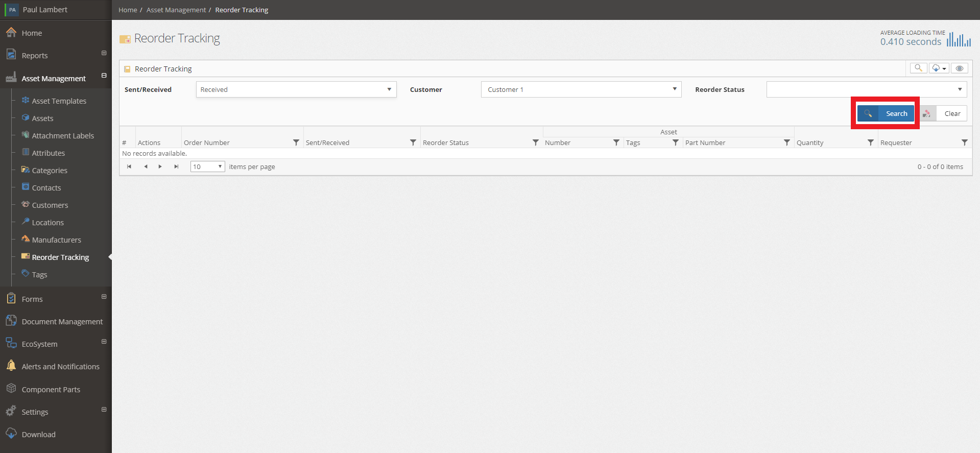This screenshot has height=453, width=980.
Task: Click the EcoSystem icon
Action: click(11, 343)
